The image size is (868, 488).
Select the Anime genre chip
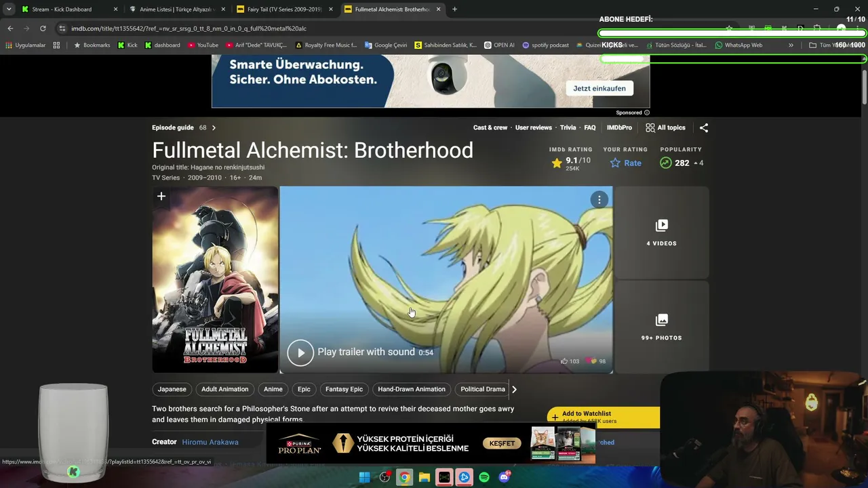point(273,389)
